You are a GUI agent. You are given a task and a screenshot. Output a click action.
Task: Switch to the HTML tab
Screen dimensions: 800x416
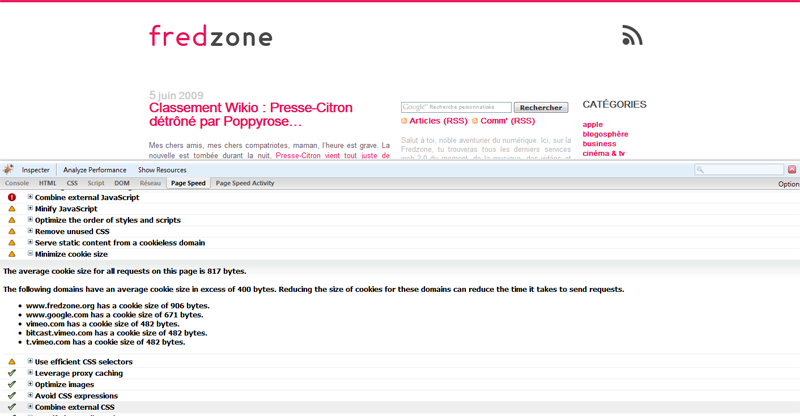[x=47, y=183]
